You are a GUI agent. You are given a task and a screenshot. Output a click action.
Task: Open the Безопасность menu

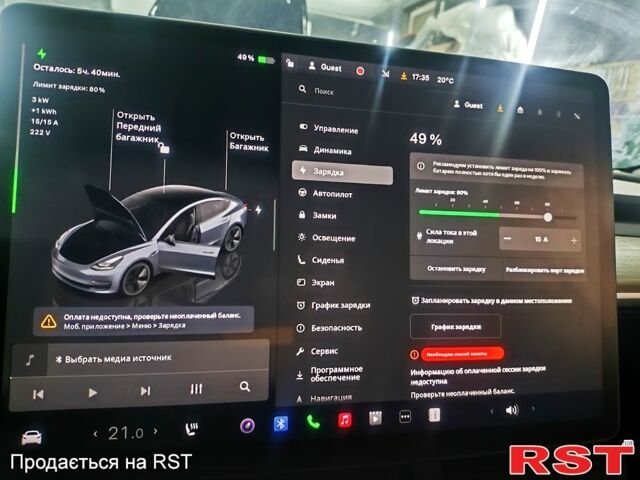click(329, 328)
